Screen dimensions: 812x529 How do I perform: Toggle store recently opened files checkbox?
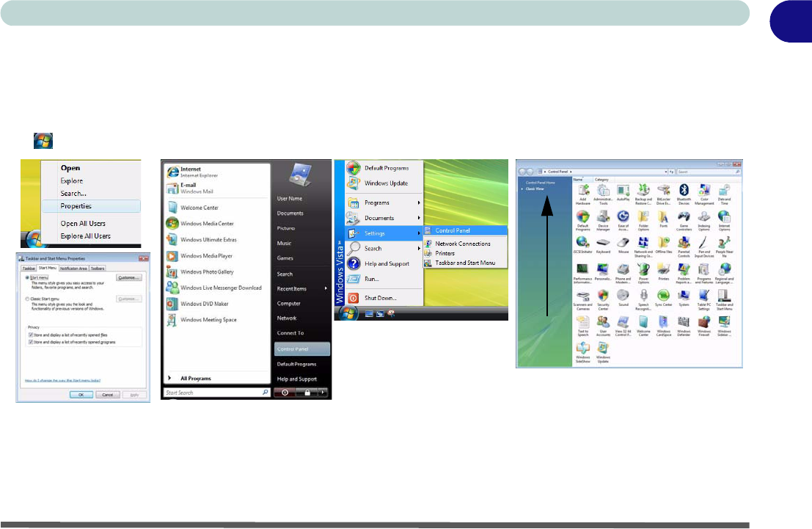[x=31, y=335]
